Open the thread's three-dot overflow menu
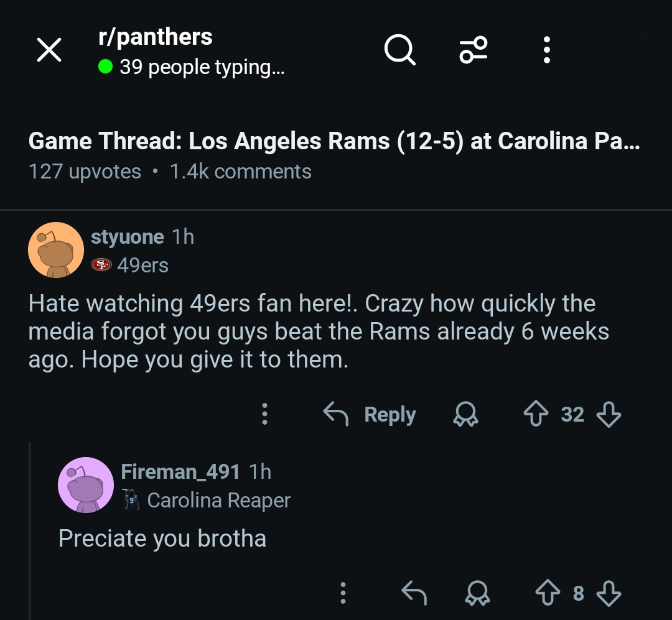The image size is (672, 620). pos(546,50)
